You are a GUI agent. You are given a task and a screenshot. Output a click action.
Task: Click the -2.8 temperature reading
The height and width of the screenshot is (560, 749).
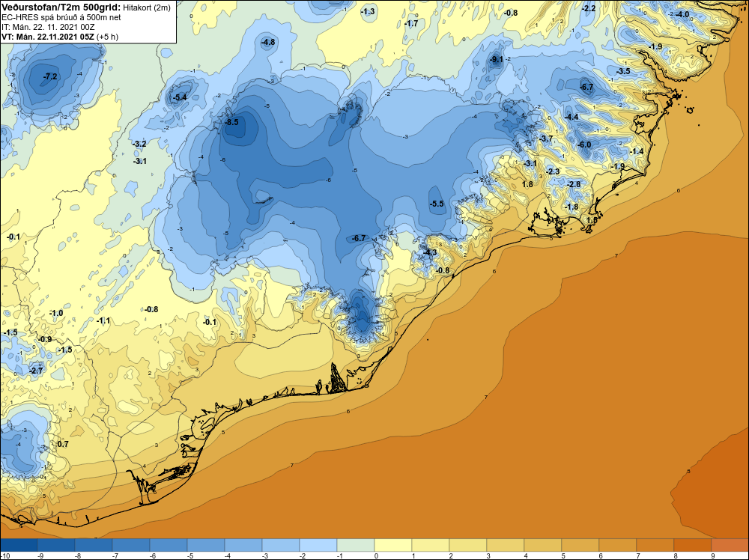[x=574, y=184]
